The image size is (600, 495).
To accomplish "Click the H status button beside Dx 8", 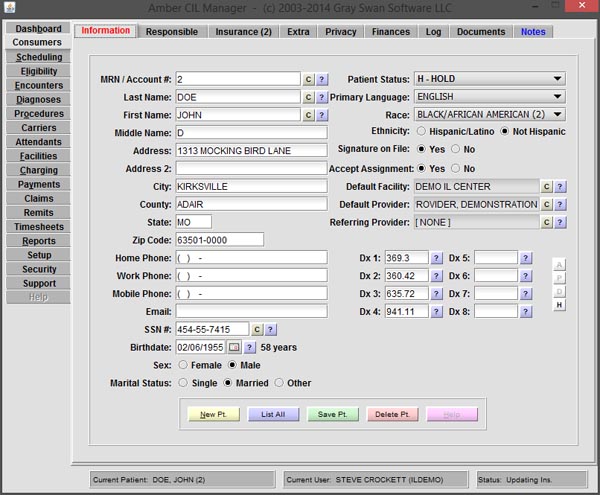I will [x=560, y=305].
